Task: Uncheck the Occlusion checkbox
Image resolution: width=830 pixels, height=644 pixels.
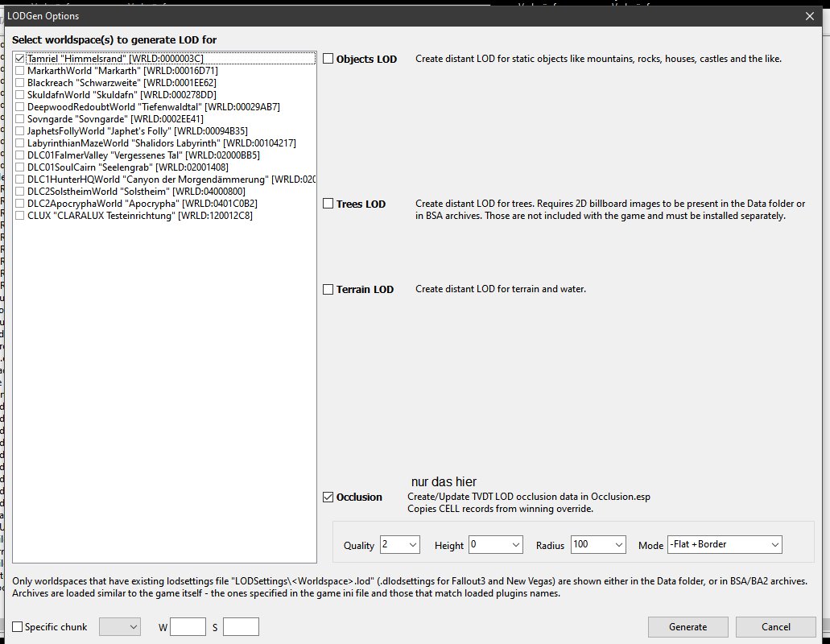Action: click(x=328, y=497)
